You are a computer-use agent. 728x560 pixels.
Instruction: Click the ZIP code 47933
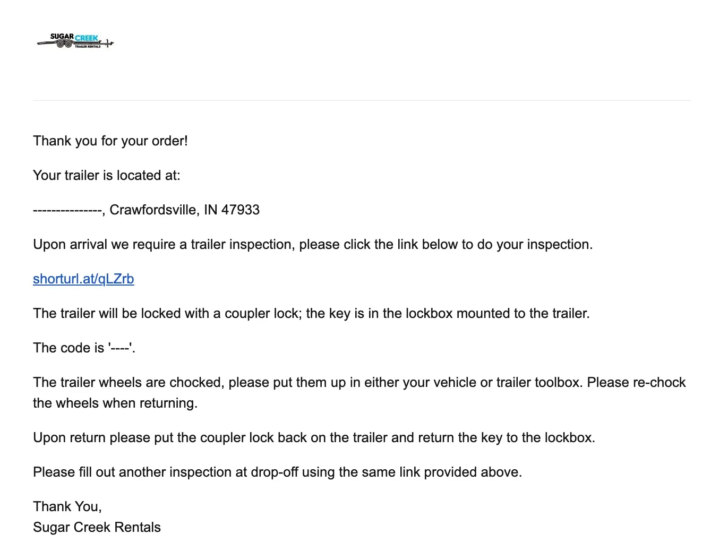(x=241, y=210)
